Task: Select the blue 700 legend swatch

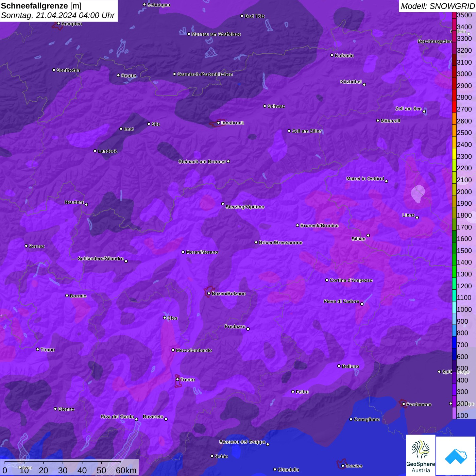Action: tap(454, 342)
